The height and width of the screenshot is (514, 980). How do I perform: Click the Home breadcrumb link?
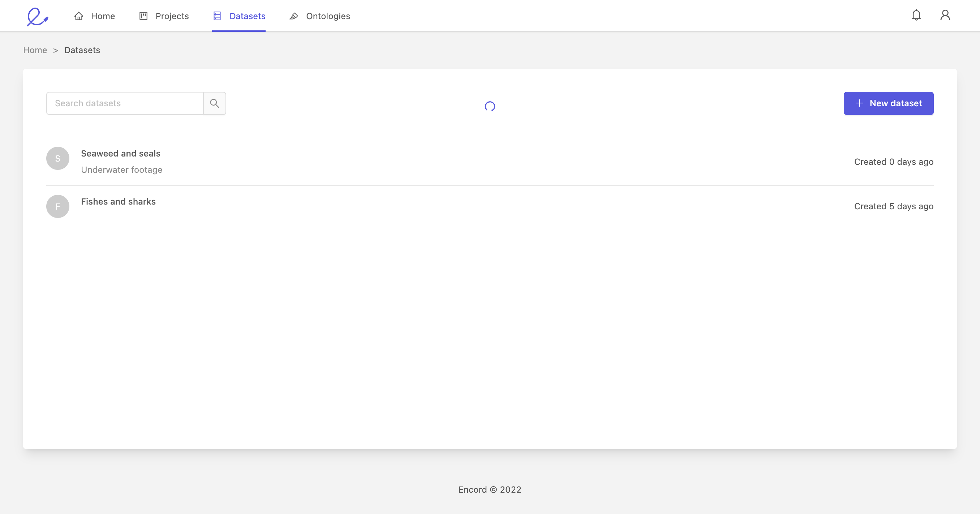click(35, 50)
